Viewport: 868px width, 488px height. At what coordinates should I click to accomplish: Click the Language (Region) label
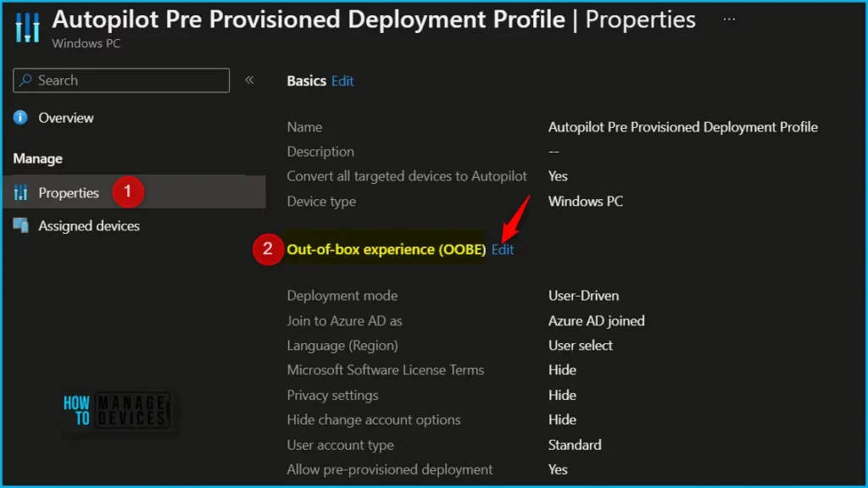click(x=342, y=346)
